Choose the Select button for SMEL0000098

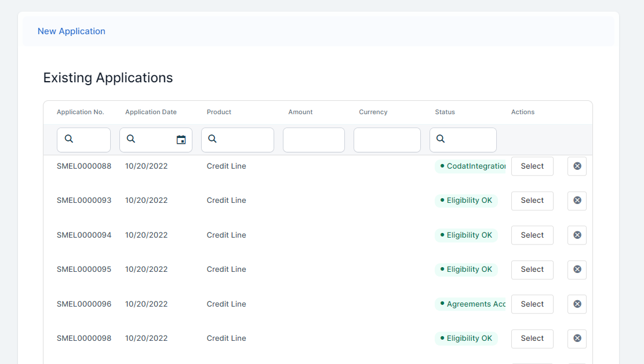click(532, 338)
